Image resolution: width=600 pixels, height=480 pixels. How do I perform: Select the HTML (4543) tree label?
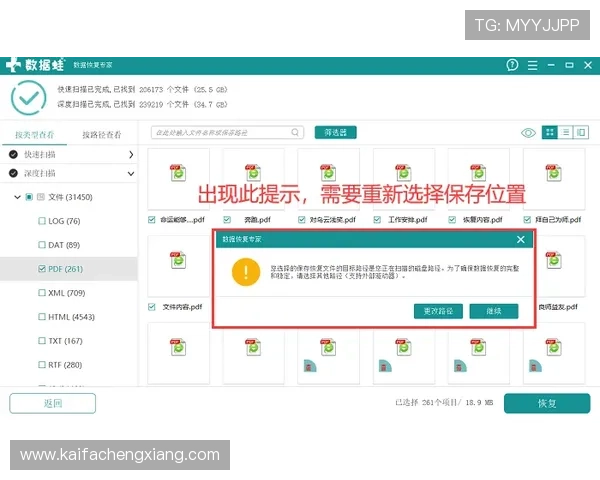click(x=71, y=317)
